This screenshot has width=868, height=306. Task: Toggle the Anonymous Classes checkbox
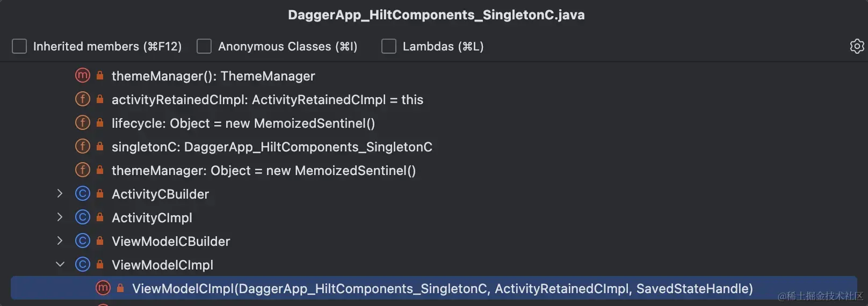coord(204,46)
